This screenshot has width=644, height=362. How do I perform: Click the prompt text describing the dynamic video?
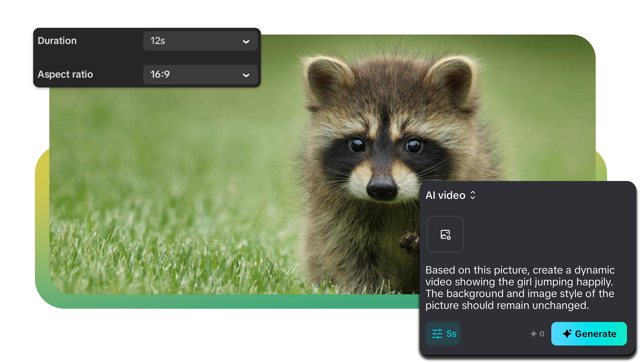(x=519, y=288)
